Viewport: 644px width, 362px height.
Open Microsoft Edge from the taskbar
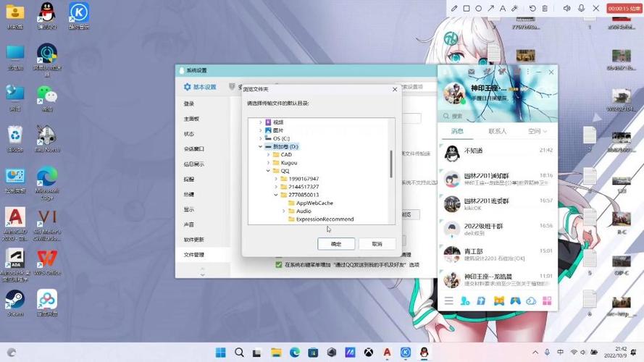pos(295,352)
